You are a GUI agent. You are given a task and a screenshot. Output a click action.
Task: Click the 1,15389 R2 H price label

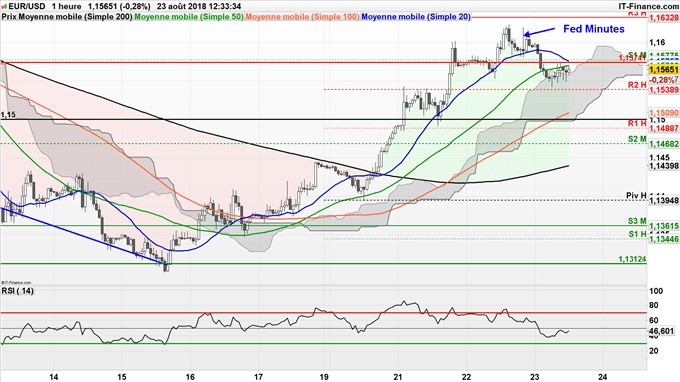(664, 89)
